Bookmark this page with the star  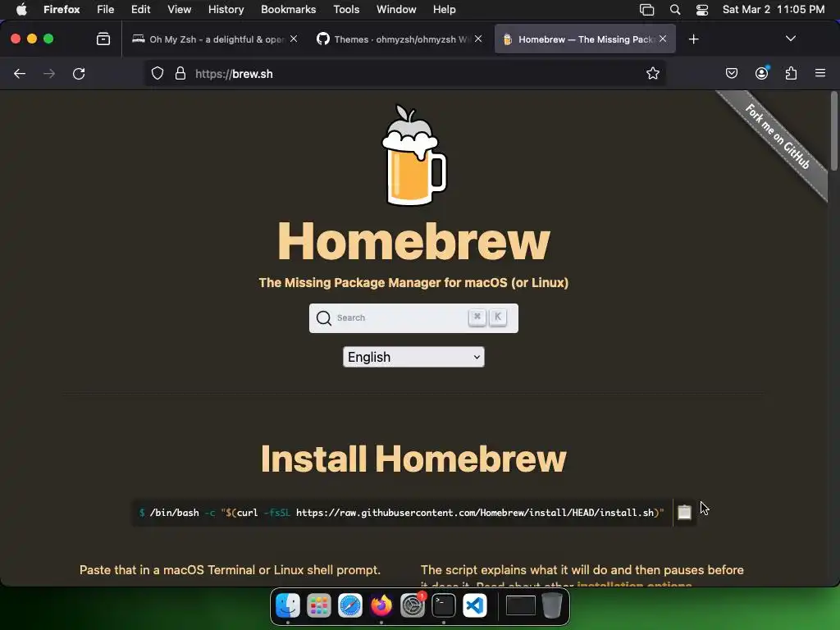point(652,73)
